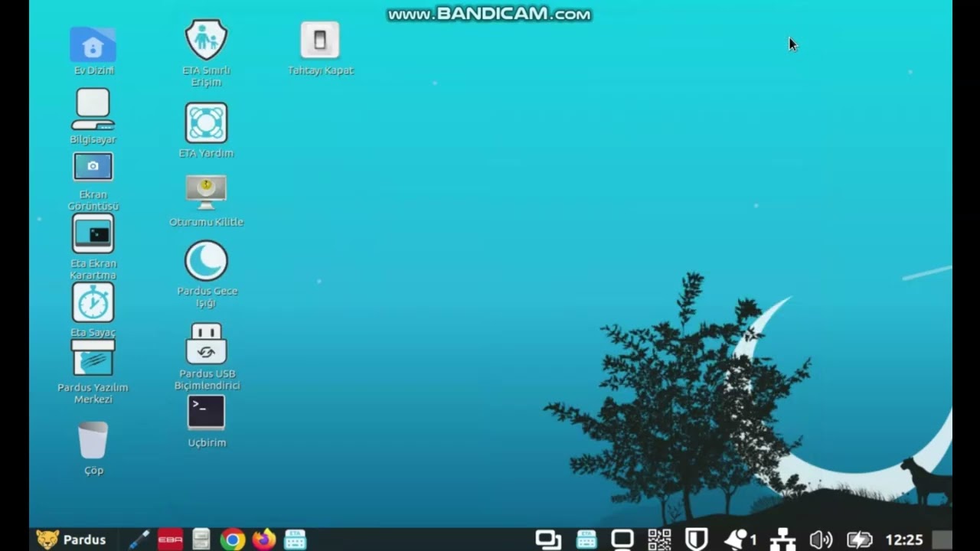This screenshot has width=980, height=551.
Task: Open the Pardus start menu
Action: pos(71,540)
